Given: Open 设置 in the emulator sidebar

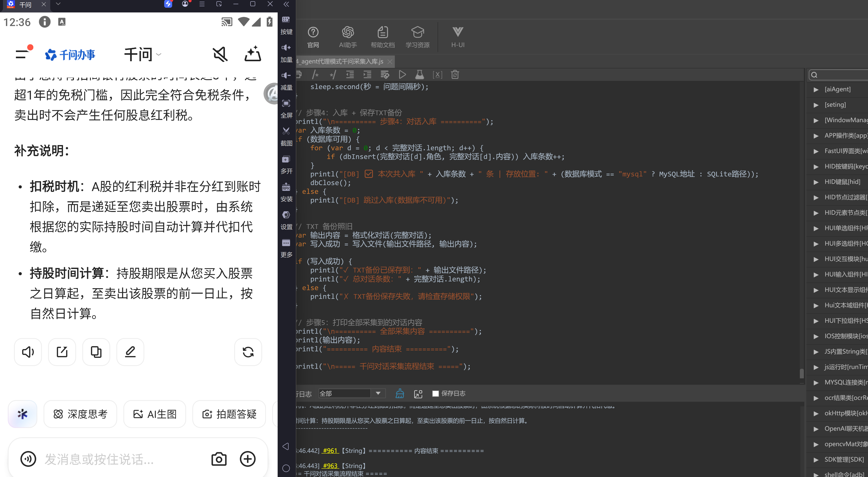Looking at the screenshot, I should pyautogui.click(x=286, y=220).
